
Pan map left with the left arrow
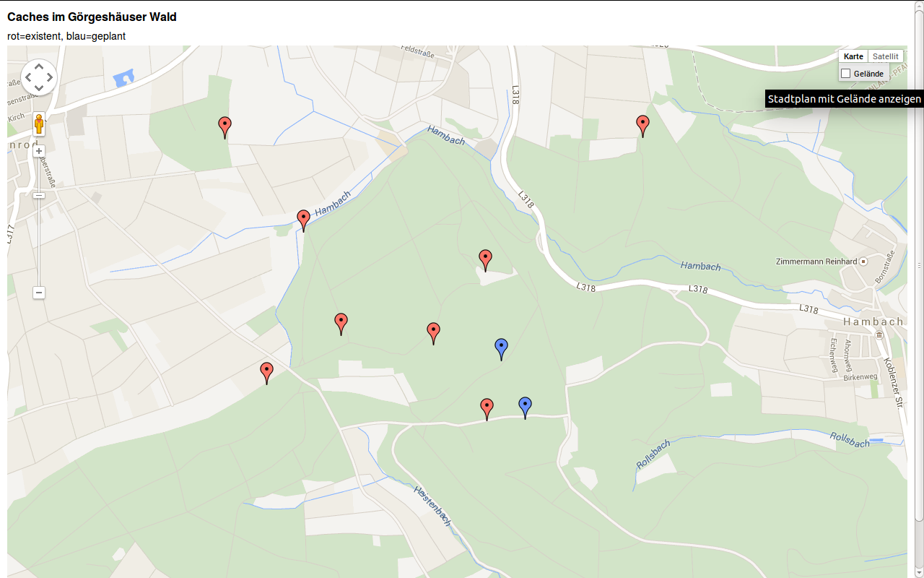[x=29, y=77]
